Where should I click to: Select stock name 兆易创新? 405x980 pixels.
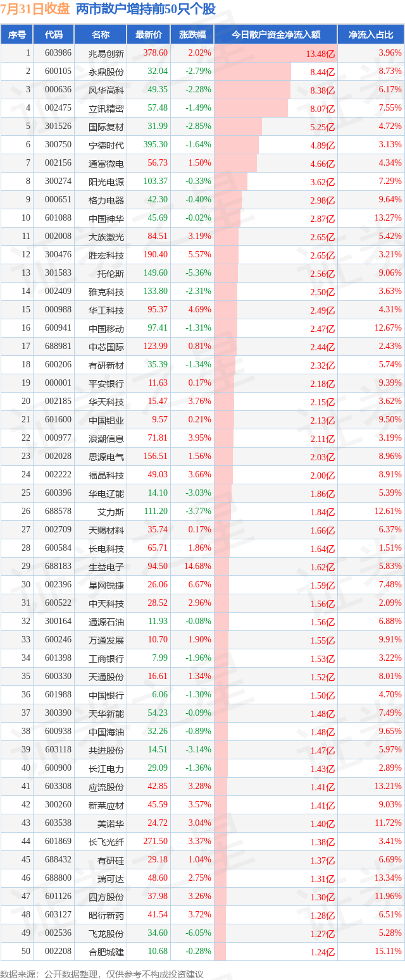(x=106, y=54)
